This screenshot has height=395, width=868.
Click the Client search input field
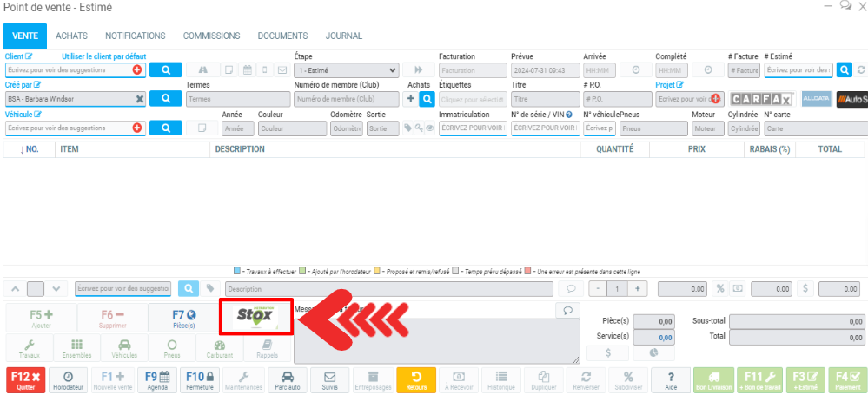click(68, 70)
